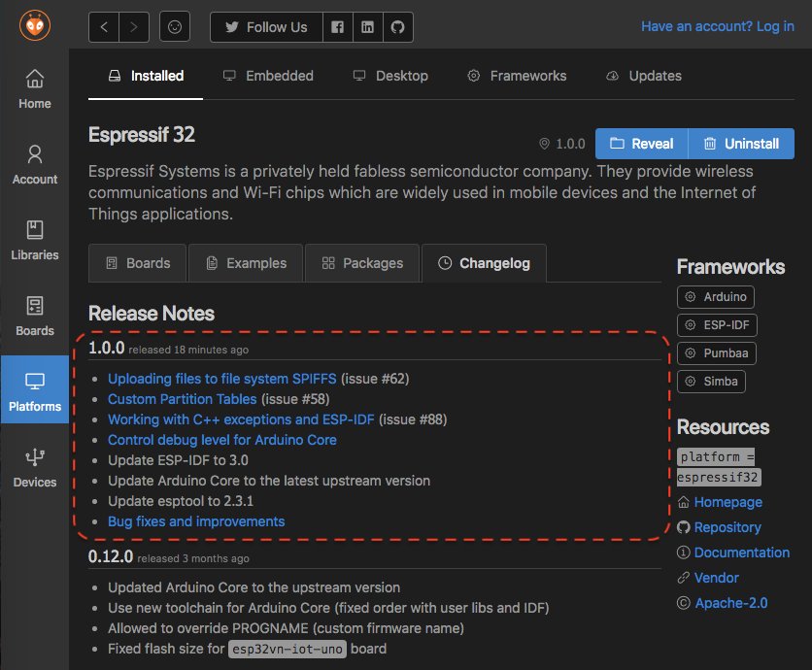Switch to the Frameworks tab

point(517,76)
